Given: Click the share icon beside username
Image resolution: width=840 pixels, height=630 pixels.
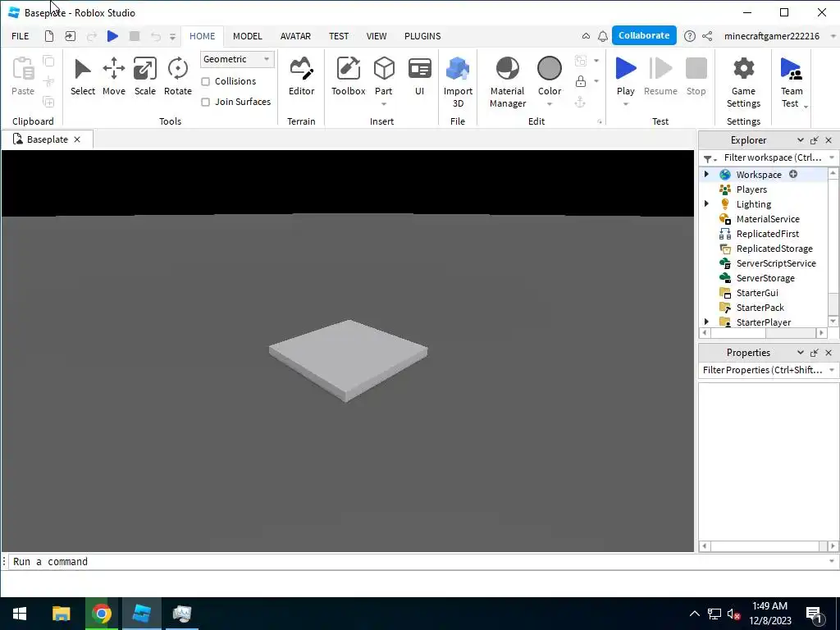Looking at the screenshot, I should (x=707, y=36).
